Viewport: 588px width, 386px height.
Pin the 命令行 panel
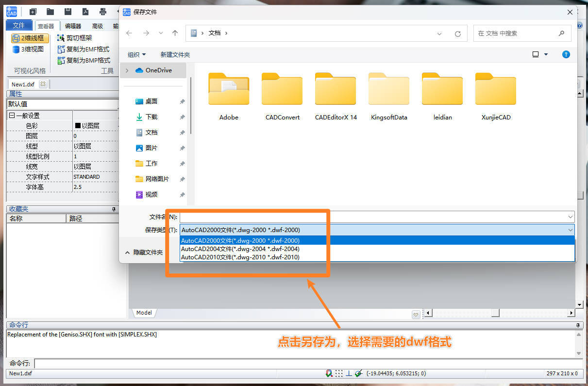click(x=578, y=325)
